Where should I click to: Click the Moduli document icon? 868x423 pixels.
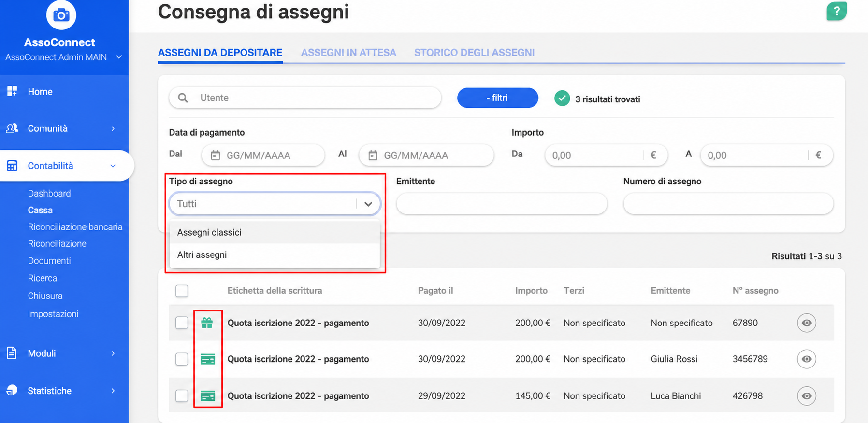click(x=12, y=353)
